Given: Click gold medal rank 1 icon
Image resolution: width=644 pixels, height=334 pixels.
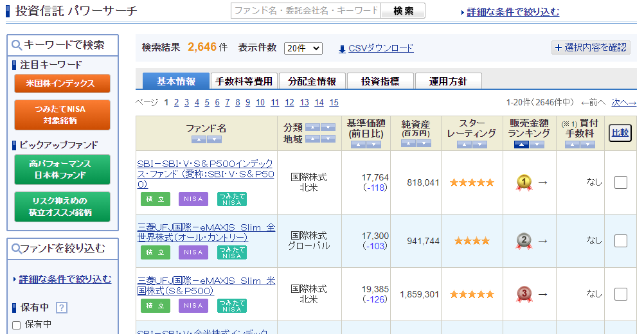Looking at the screenshot, I should click(x=524, y=182).
